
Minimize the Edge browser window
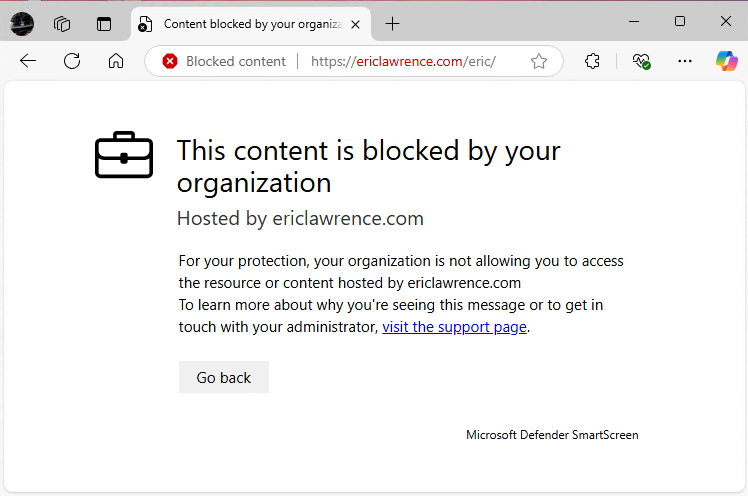pos(634,22)
